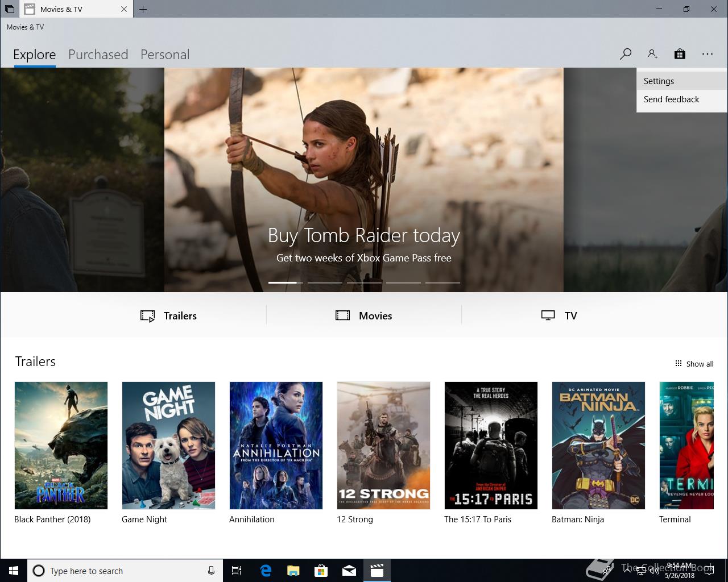Open The 15:17 To Paris poster
The height and width of the screenshot is (582, 728).
click(x=491, y=446)
